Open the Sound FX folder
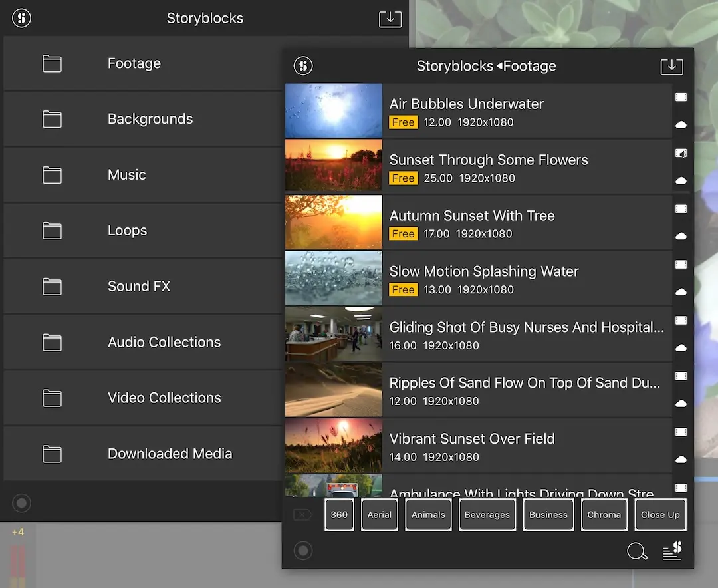This screenshot has height=588, width=718. pyautogui.click(x=143, y=287)
